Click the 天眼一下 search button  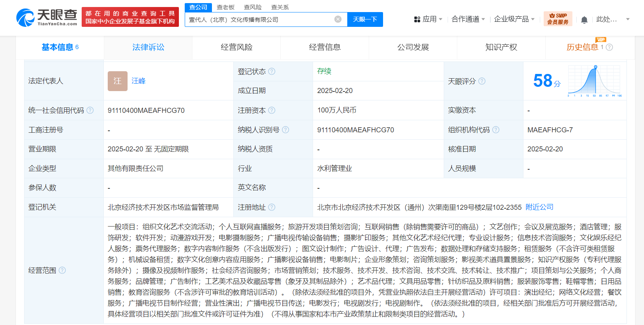point(365,19)
